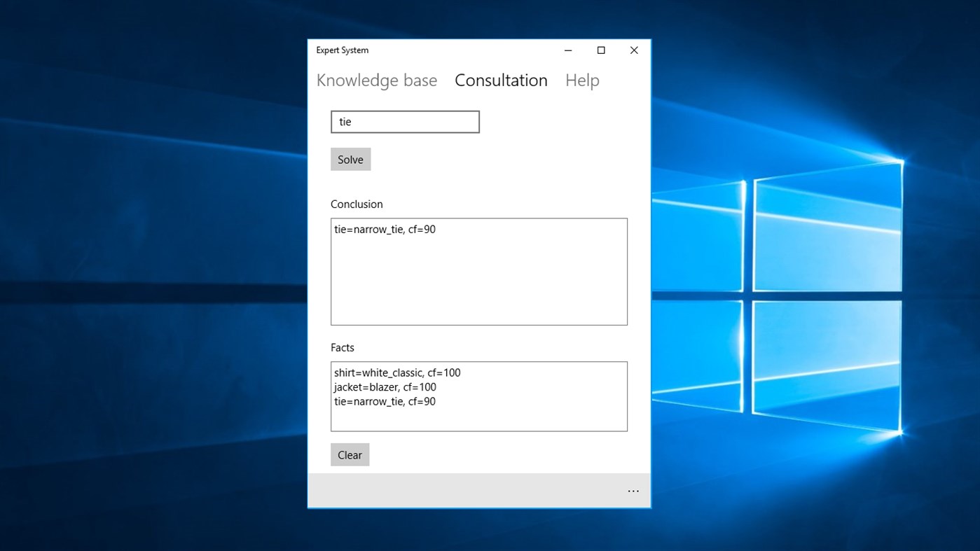Viewport: 980px width, 551px height.
Task: Click the Conclusion label
Action: tap(357, 204)
